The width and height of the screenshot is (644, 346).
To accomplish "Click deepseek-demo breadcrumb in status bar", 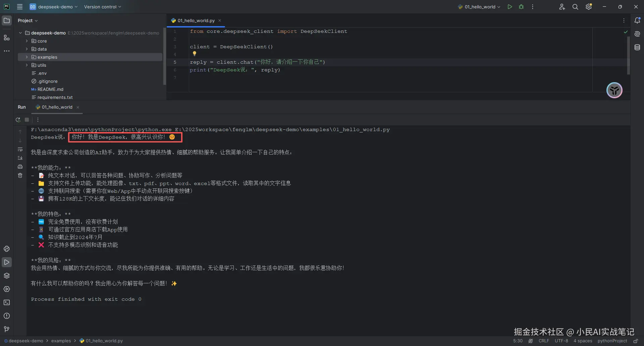I will 23,341.
